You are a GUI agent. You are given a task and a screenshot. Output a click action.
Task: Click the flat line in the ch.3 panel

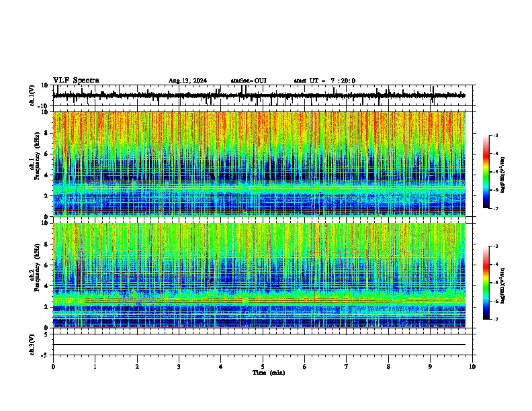[x=259, y=345]
